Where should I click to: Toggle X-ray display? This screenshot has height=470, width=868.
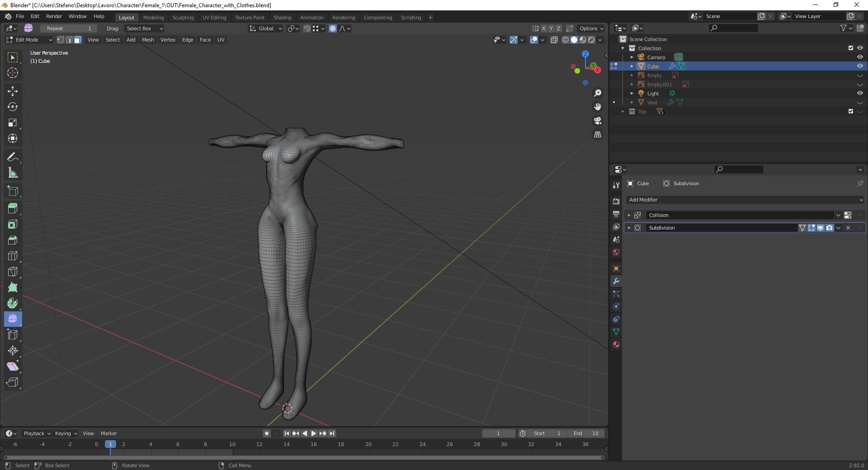click(554, 40)
